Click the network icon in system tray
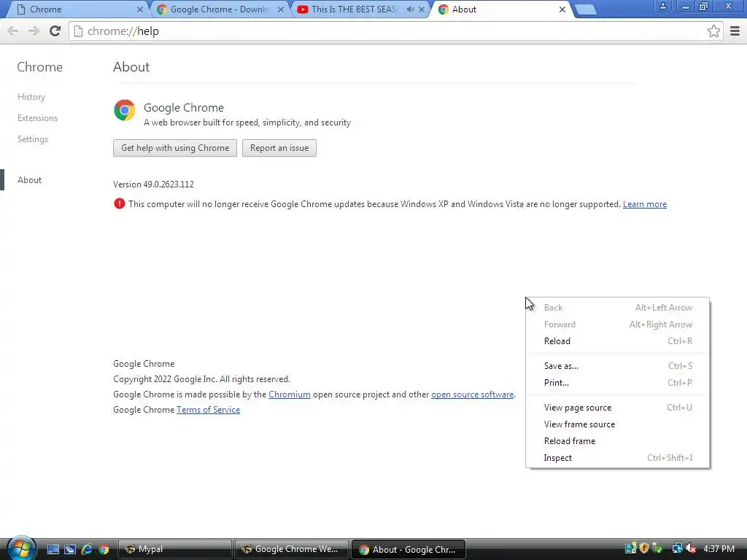Viewport: 747px width, 560px height. [x=677, y=548]
